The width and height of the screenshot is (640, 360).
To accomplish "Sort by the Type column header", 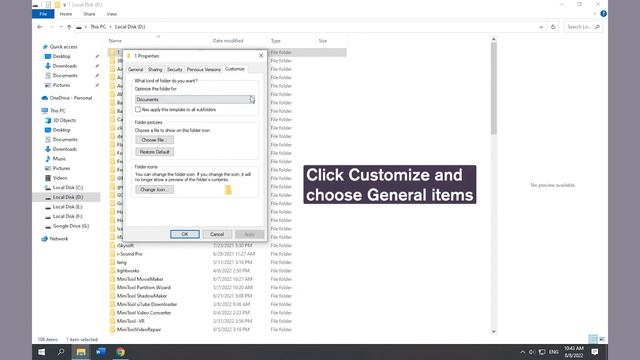I will 276,41.
